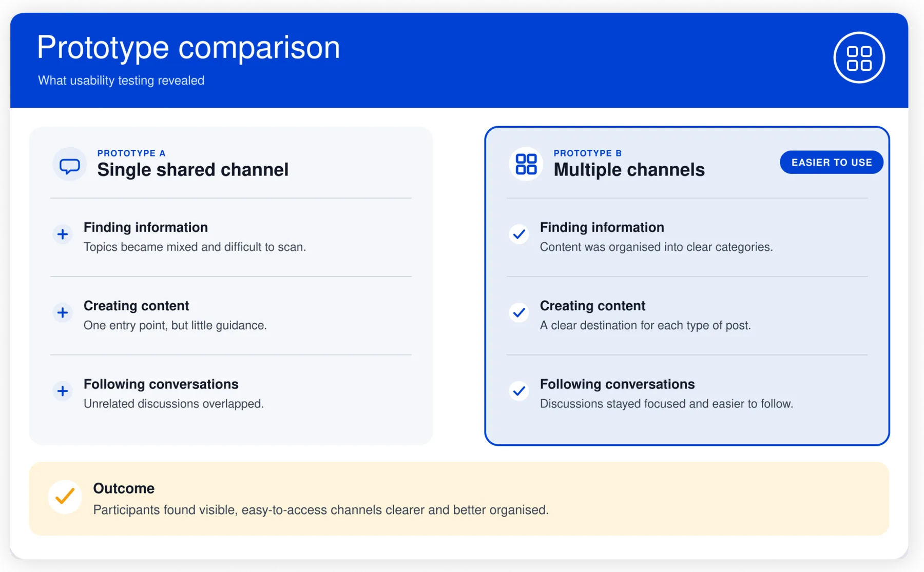924x572 pixels.
Task: Click the 'What usability testing revealed' subtitle
Action: click(x=121, y=81)
